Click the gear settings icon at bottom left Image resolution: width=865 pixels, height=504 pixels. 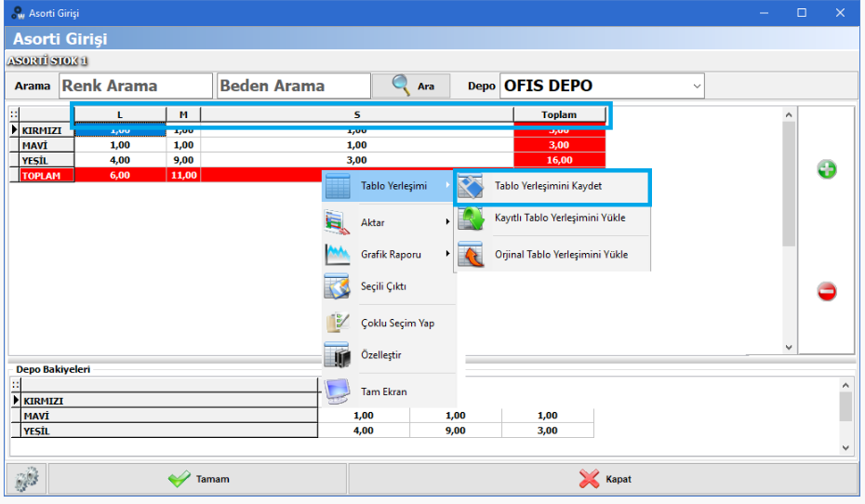pyautogui.click(x=26, y=479)
